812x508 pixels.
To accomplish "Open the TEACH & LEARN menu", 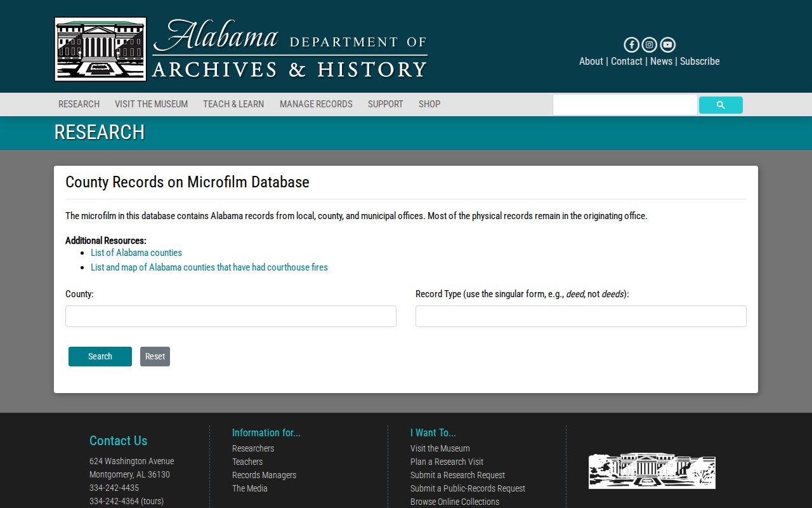I will pos(233,104).
